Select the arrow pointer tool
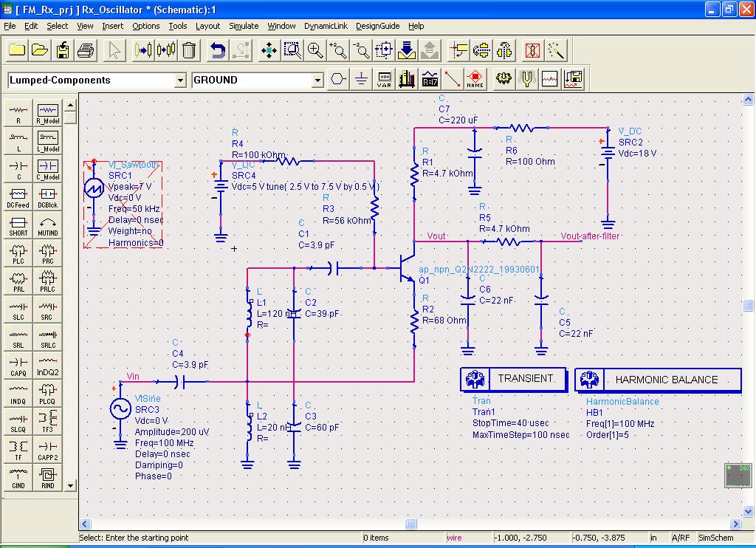This screenshot has height=548, width=756. (x=114, y=50)
